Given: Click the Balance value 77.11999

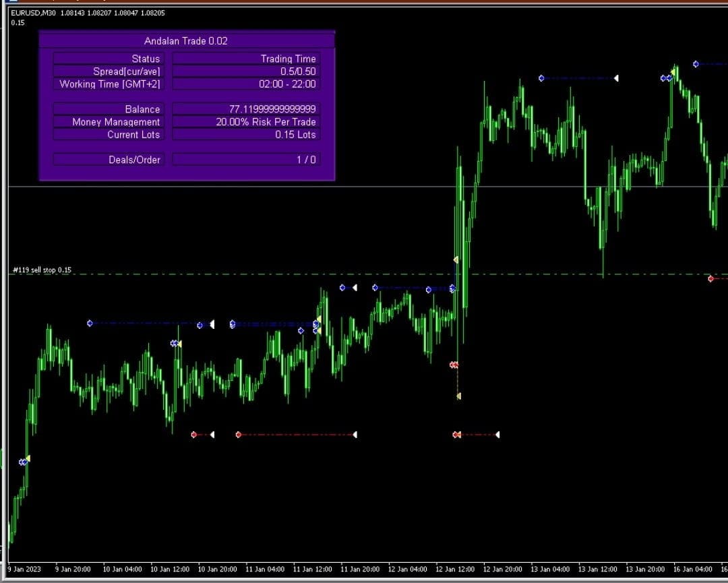Looking at the screenshot, I should click(x=272, y=109).
